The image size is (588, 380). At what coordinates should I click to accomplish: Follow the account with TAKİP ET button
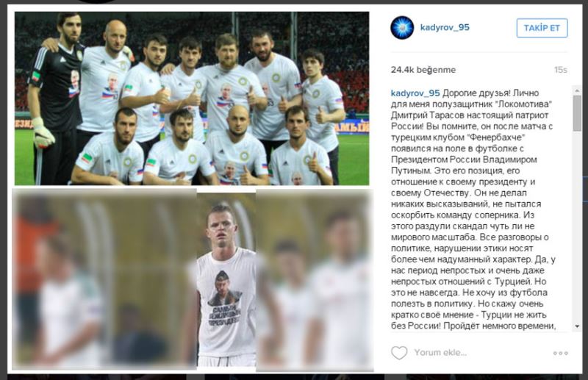[542, 28]
